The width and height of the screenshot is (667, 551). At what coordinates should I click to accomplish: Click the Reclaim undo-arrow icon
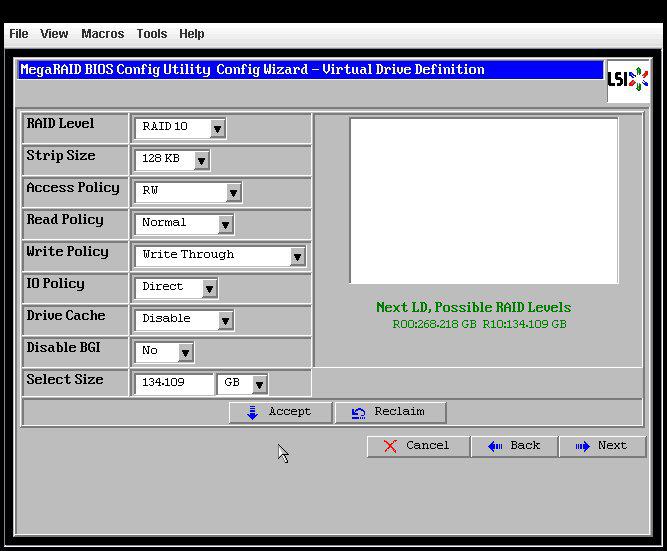point(358,413)
